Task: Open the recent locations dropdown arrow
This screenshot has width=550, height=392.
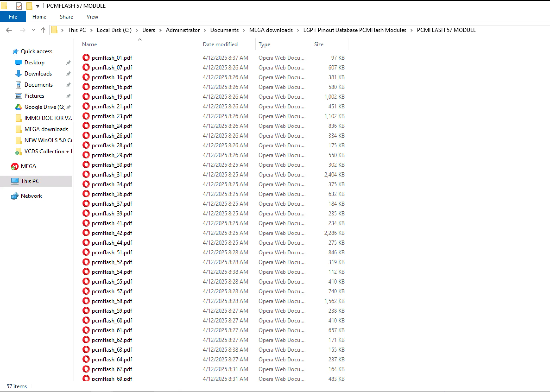Action: pyautogui.click(x=34, y=30)
